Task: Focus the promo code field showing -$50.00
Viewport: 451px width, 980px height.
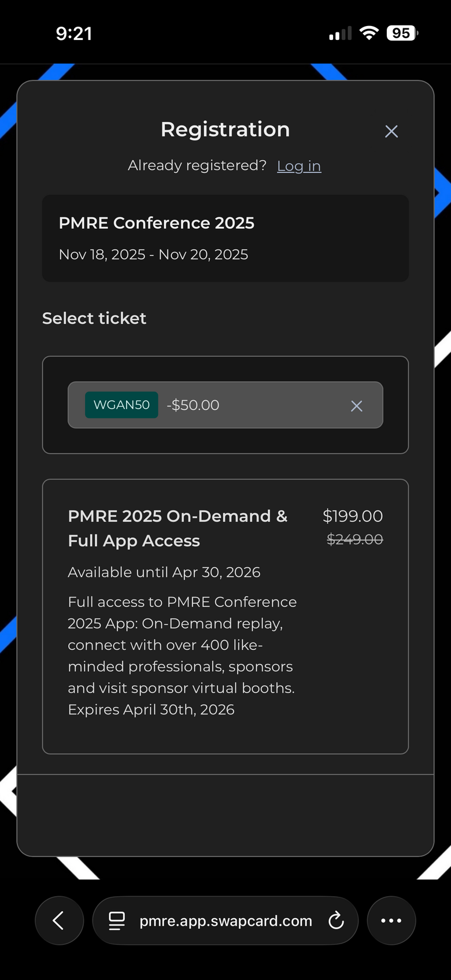Action: coord(260,405)
